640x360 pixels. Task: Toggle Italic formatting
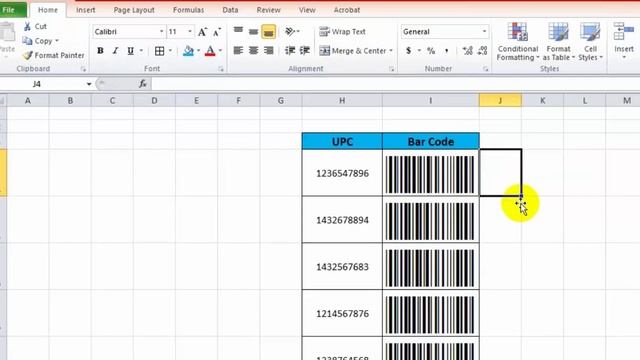pyautogui.click(x=116, y=51)
